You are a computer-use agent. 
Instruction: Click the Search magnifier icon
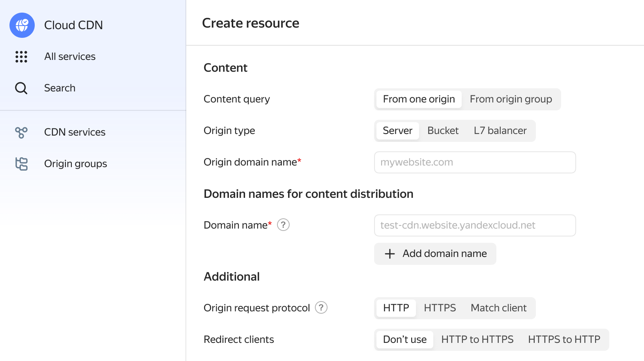click(x=21, y=88)
